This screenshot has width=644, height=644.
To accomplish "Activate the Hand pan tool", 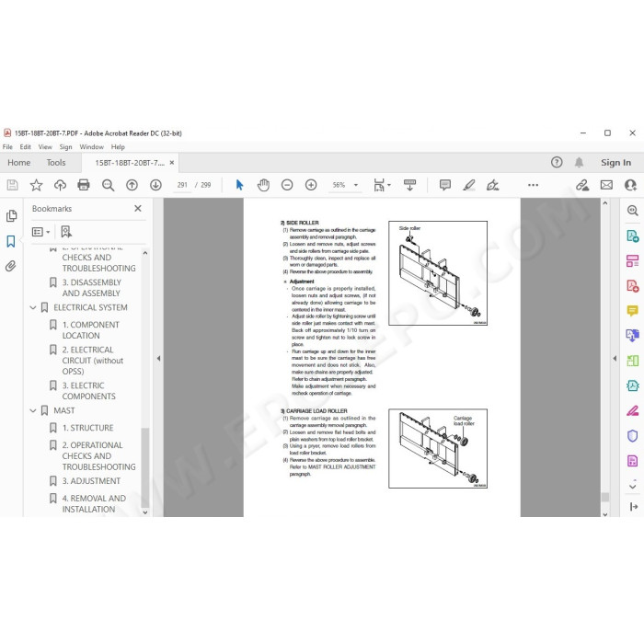I will pos(263,185).
